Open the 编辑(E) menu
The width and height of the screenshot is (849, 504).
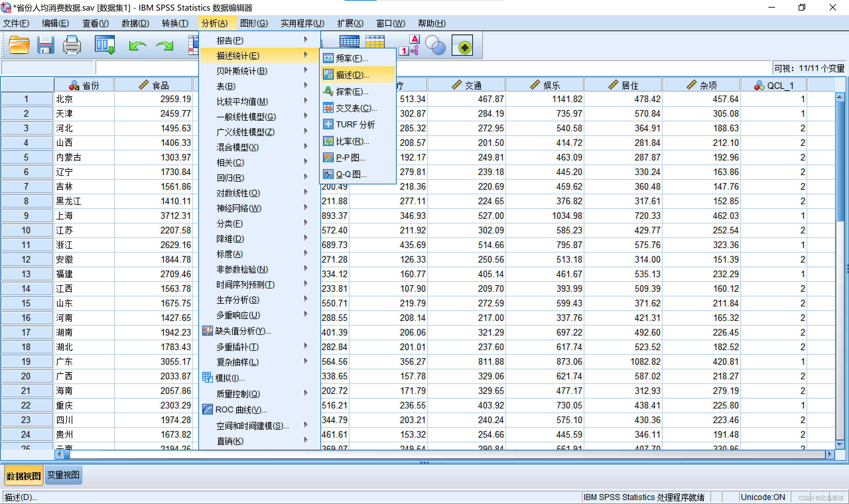tap(55, 23)
